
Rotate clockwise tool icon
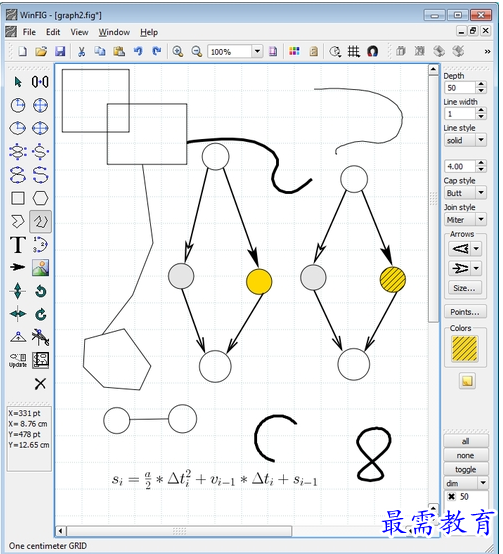click(x=41, y=314)
